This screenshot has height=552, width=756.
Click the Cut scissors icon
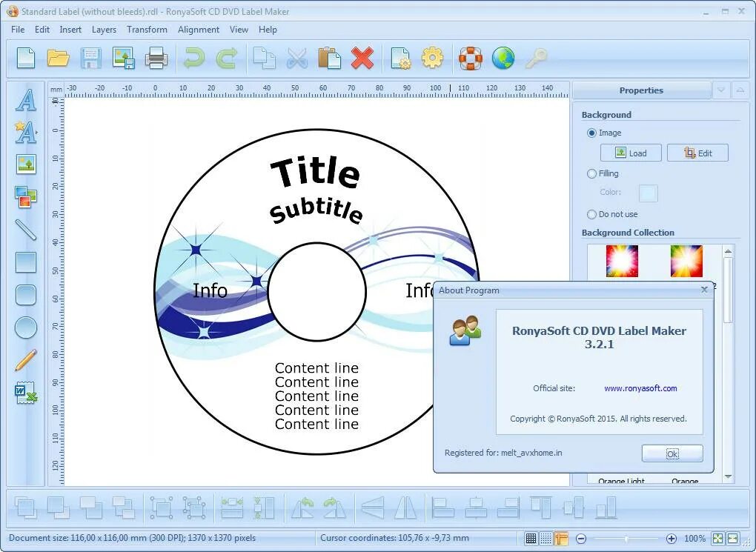[x=297, y=59]
